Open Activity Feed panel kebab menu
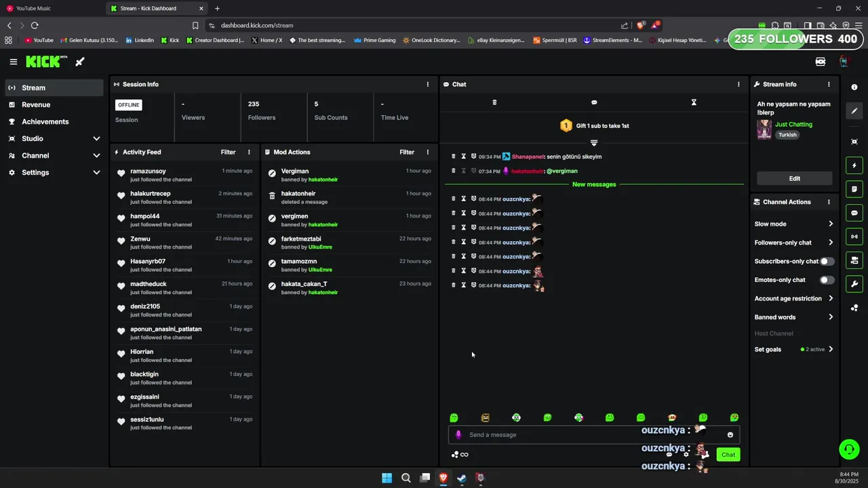The image size is (868, 488). [249, 152]
